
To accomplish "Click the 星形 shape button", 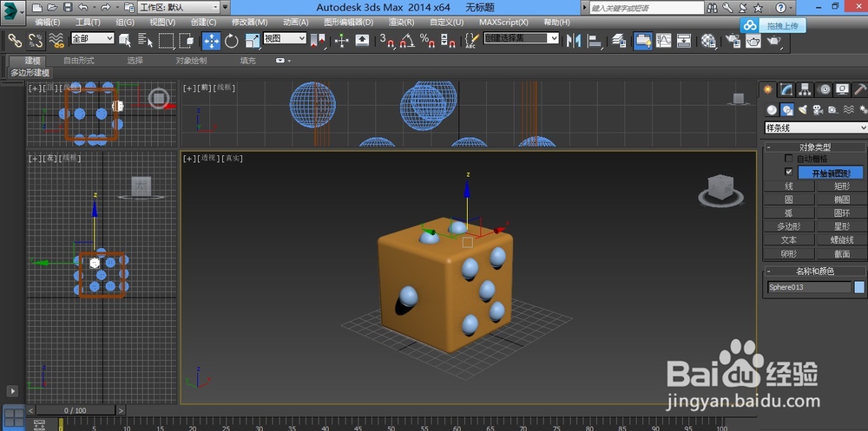I will (x=841, y=226).
